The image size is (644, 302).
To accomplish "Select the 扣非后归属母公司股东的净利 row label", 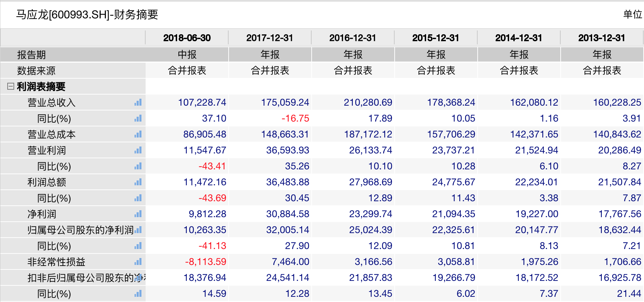I will tap(86, 278).
